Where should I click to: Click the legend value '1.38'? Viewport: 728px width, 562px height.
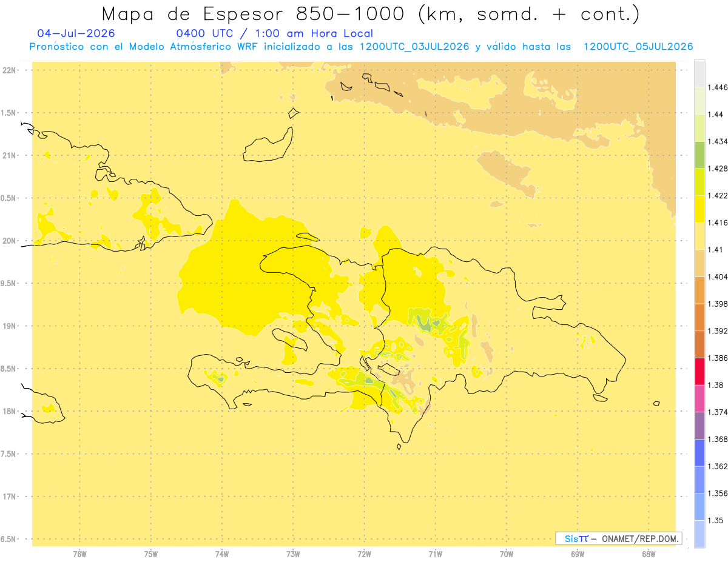(716, 385)
